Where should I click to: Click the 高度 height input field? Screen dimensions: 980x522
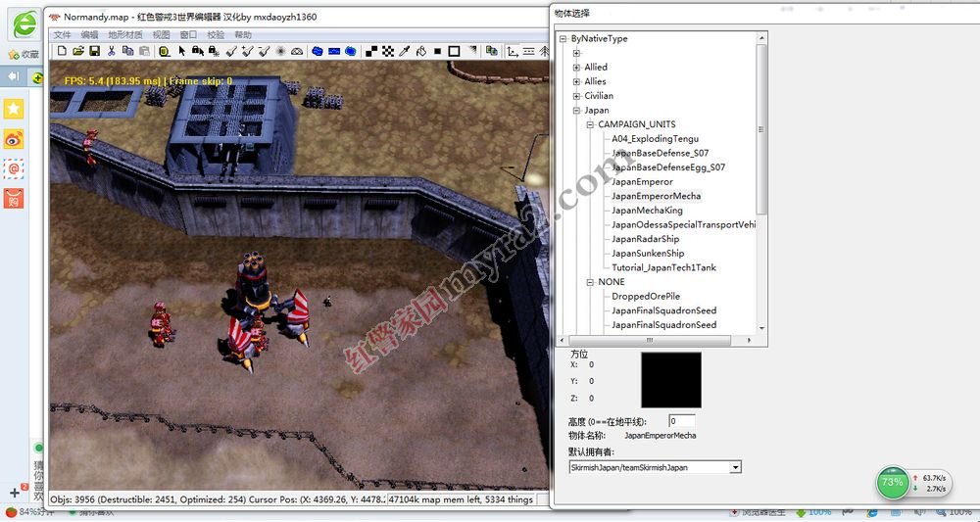pyautogui.click(x=681, y=421)
